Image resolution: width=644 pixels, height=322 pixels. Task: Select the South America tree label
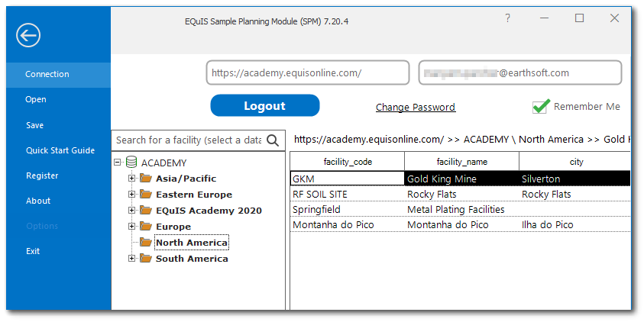click(192, 259)
